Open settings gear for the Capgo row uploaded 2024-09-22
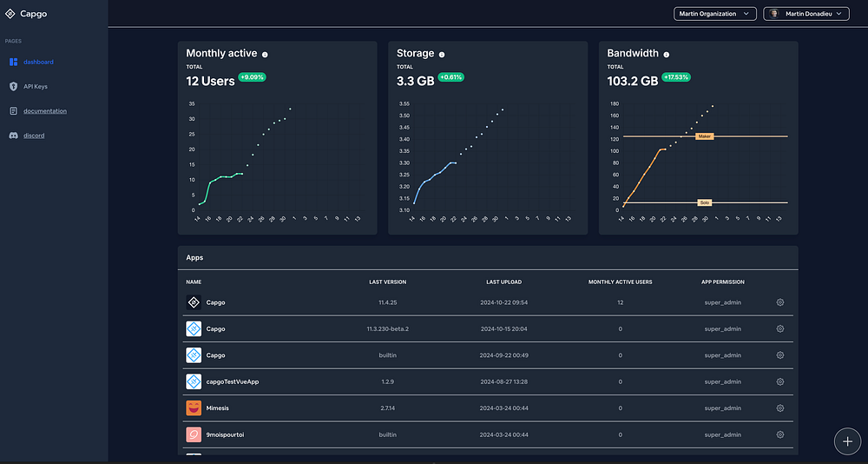868x464 pixels. [x=780, y=355]
